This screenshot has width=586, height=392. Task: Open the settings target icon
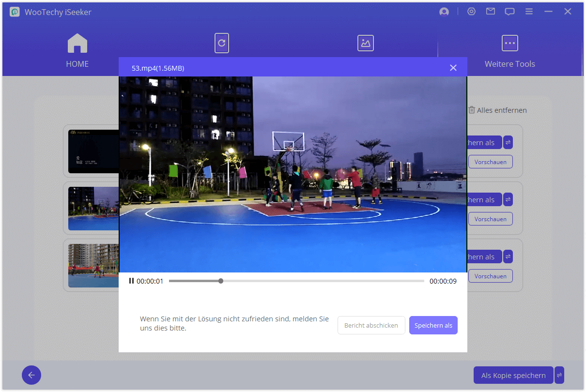(471, 12)
